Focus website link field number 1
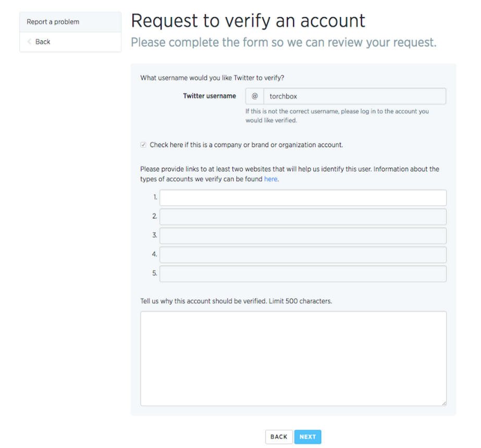 click(x=303, y=198)
